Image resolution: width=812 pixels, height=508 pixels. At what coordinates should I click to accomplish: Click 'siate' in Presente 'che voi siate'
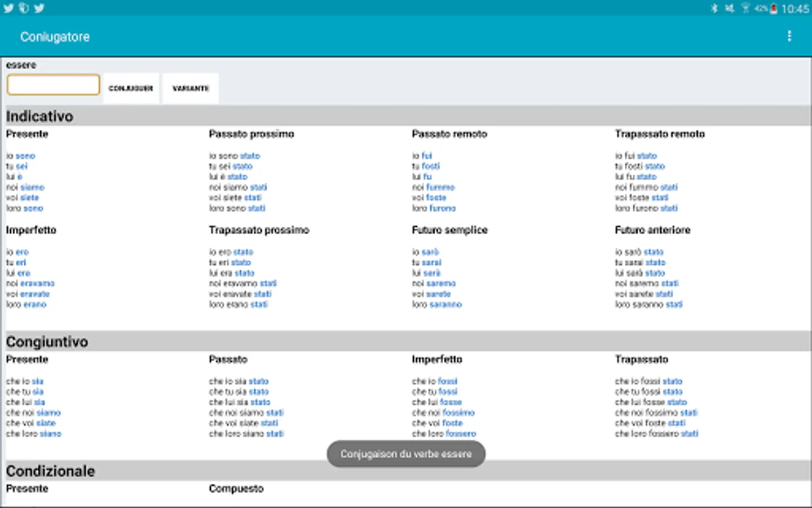point(46,423)
